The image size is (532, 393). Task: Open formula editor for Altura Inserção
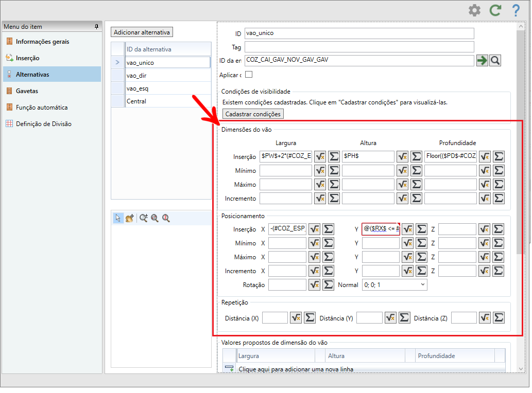click(x=402, y=156)
